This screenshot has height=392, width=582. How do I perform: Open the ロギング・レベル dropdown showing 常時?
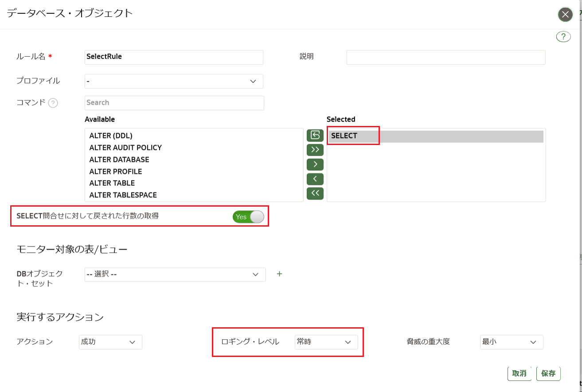pyautogui.click(x=326, y=342)
